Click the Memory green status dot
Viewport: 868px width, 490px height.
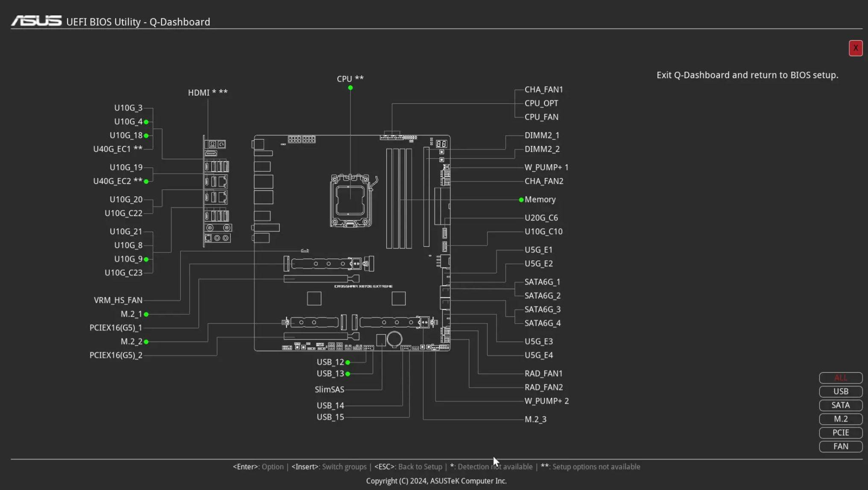[521, 200]
